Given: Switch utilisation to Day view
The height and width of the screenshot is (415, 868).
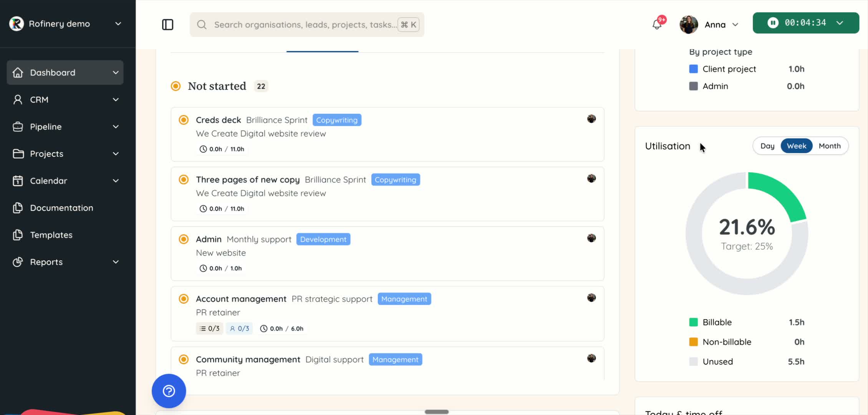Looking at the screenshot, I should point(767,146).
